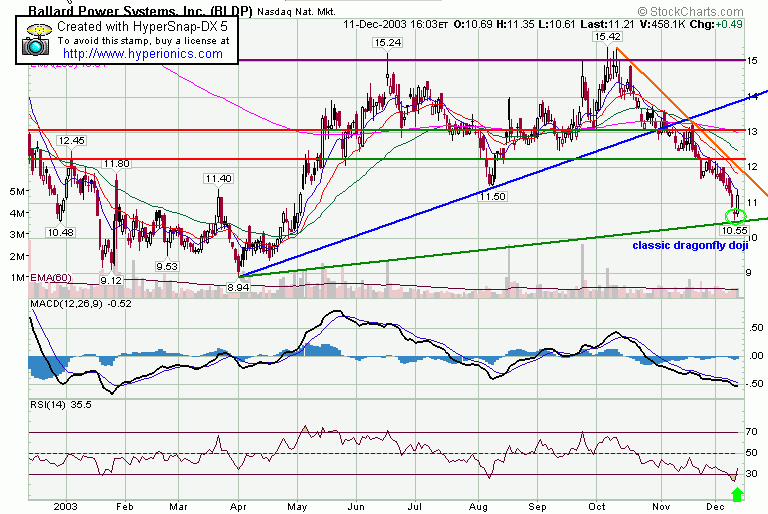Click the 3M volume axis label
The image size is (768, 514).
coord(17,234)
